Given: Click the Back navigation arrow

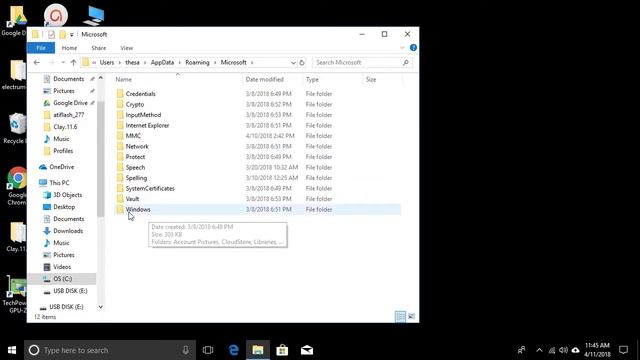Looking at the screenshot, I should point(37,62).
